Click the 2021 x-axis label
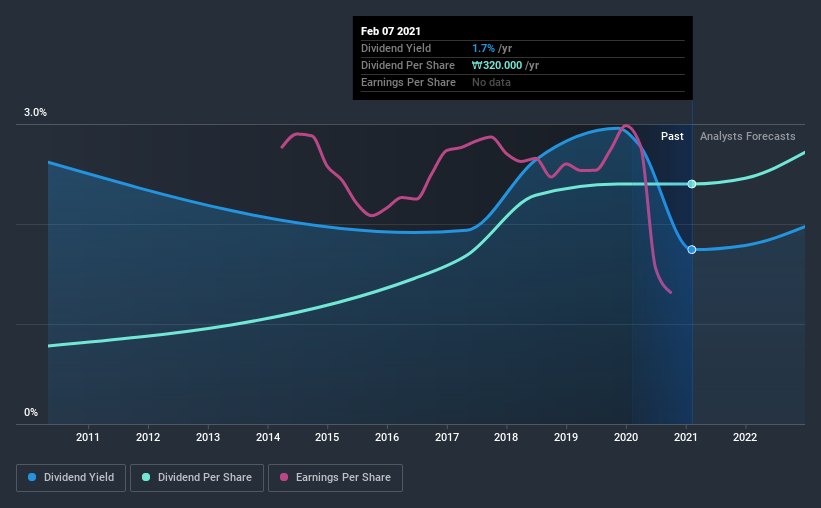 click(686, 437)
